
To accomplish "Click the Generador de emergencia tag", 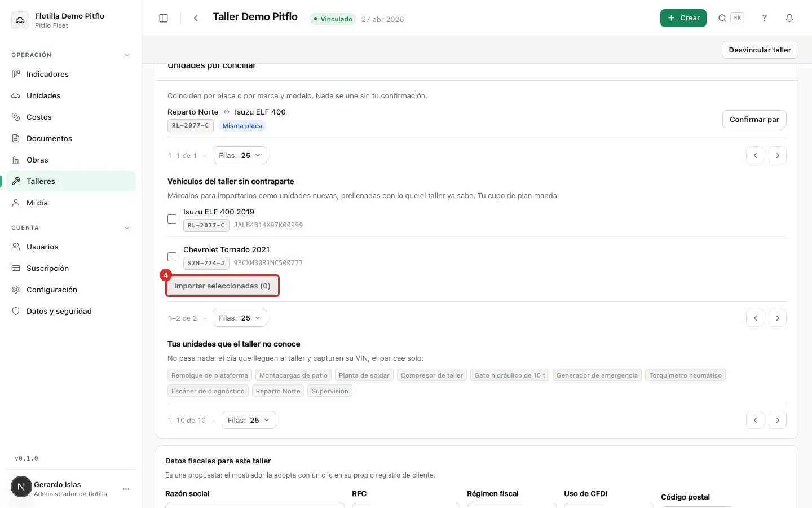I will tap(597, 375).
